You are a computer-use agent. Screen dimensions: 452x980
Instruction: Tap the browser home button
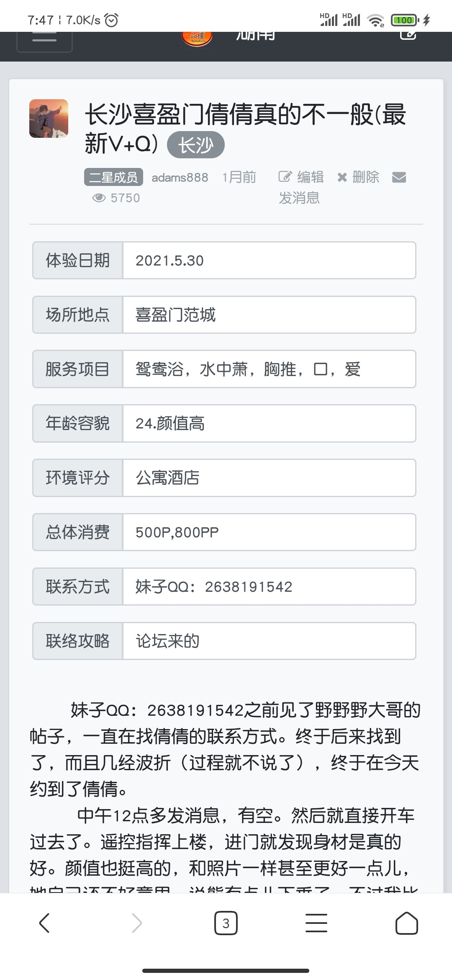(x=406, y=923)
